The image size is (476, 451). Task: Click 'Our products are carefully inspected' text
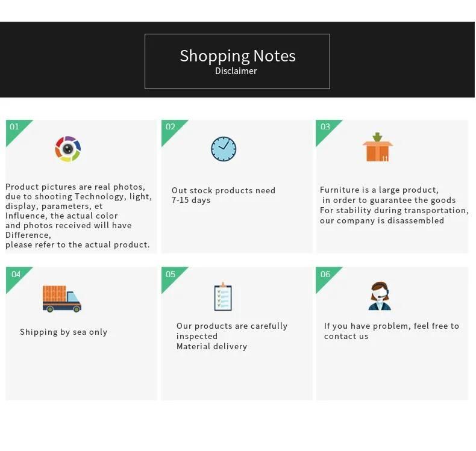[x=232, y=331]
